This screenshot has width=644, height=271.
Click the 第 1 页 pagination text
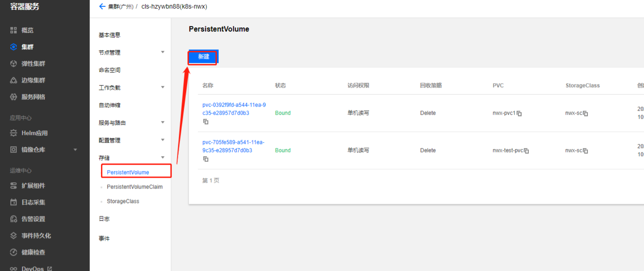[211, 180]
